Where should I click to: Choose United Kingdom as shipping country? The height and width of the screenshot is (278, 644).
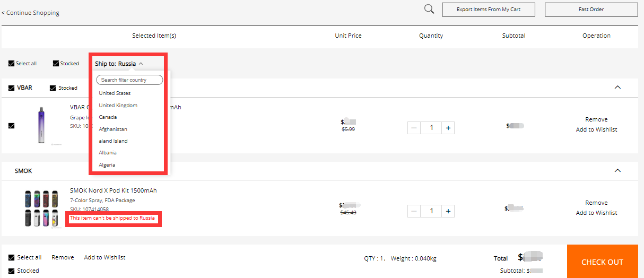(118, 106)
